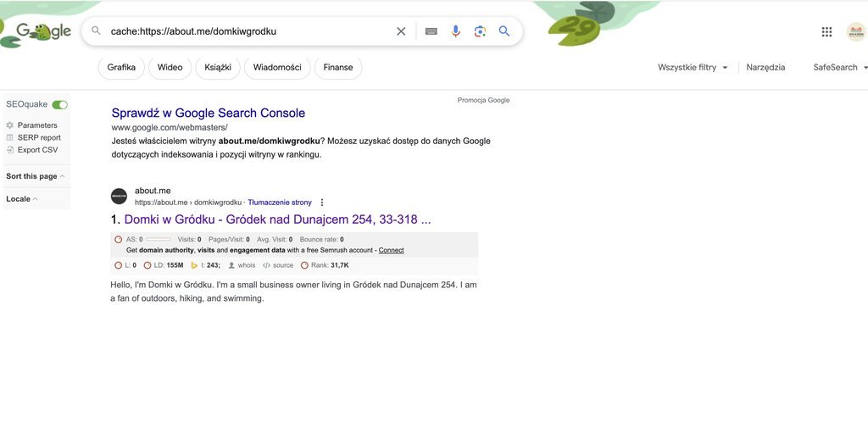Viewport: 868px width, 422px height.
Task: Click the Visits: 0 value
Action: pyautogui.click(x=189, y=240)
